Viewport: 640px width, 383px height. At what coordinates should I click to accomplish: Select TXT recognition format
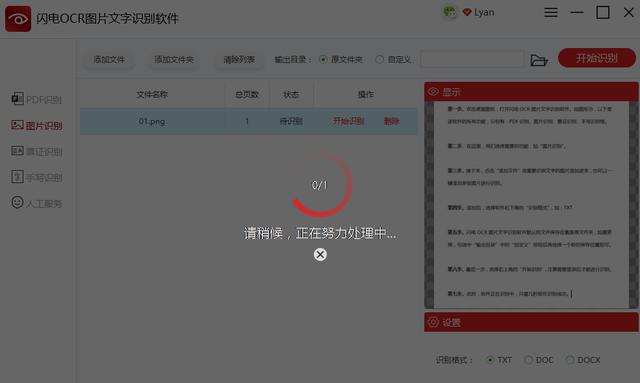(x=499, y=360)
